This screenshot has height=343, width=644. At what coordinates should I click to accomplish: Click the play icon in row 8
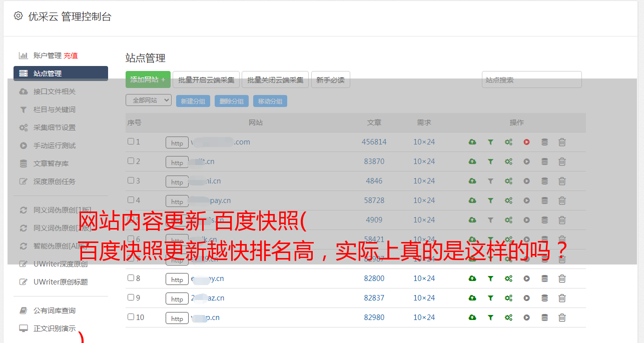[x=526, y=278]
